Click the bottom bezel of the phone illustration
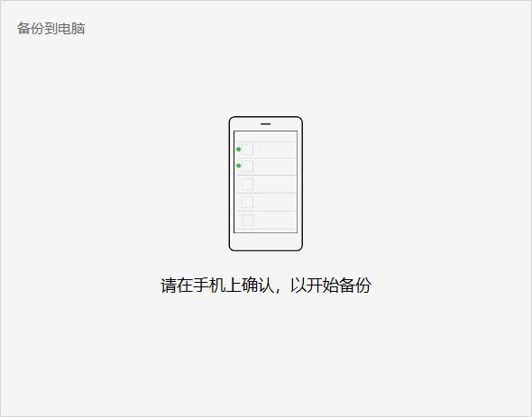Image resolution: width=532 pixels, height=417 pixels. click(266, 241)
